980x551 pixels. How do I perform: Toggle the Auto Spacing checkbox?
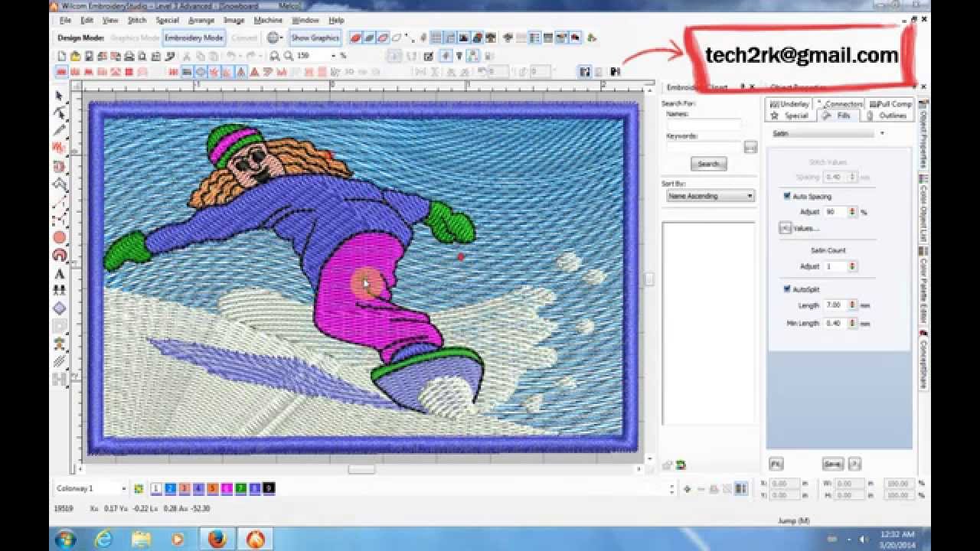tap(787, 196)
